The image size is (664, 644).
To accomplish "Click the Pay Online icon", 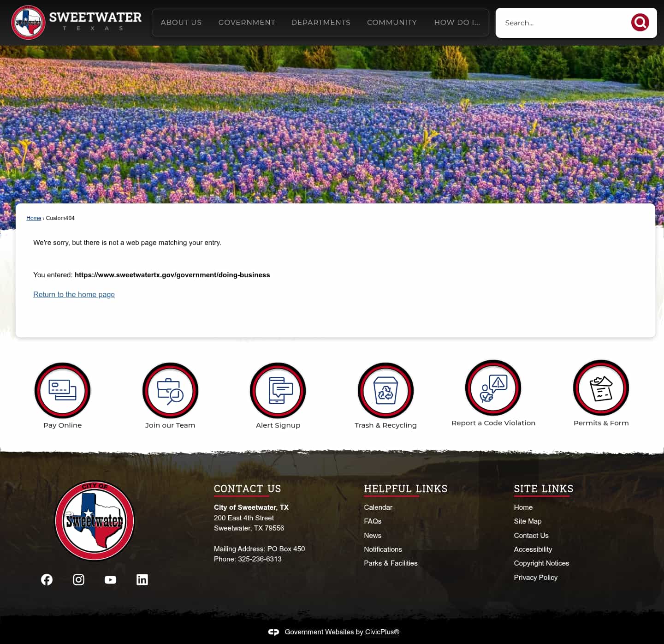I will [62, 390].
